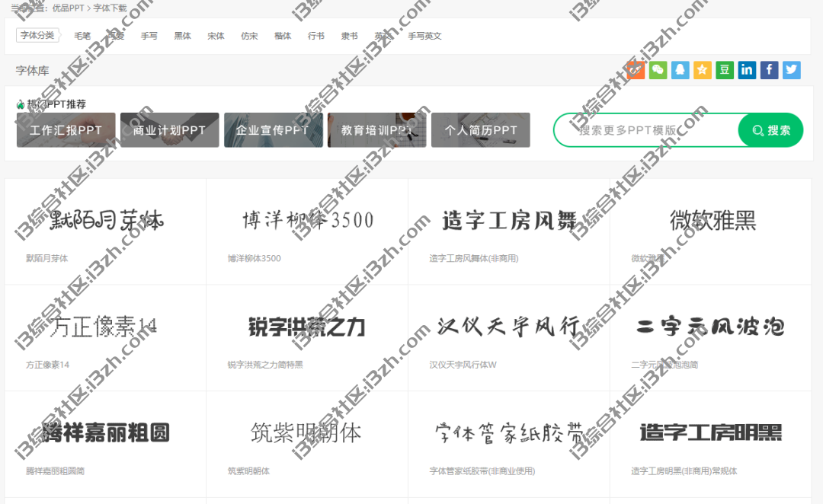Select the 宋体 font category

(x=216, y=36)
